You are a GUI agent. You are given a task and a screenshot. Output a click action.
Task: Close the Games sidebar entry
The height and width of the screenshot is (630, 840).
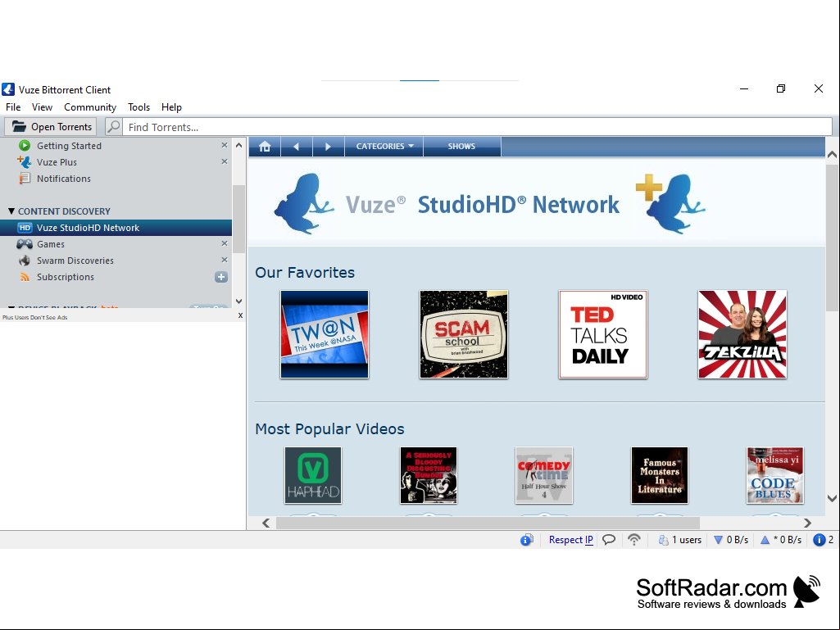click(x=225, y=243)
